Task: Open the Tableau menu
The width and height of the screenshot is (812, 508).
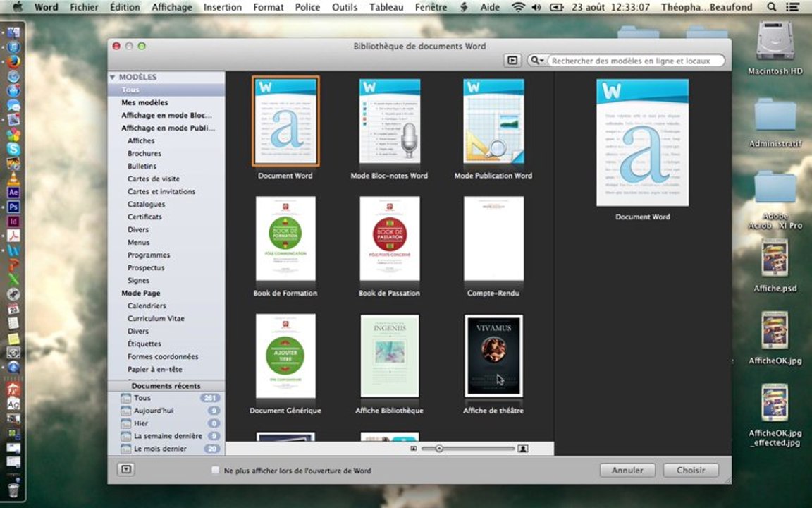Action: point(386,7)
